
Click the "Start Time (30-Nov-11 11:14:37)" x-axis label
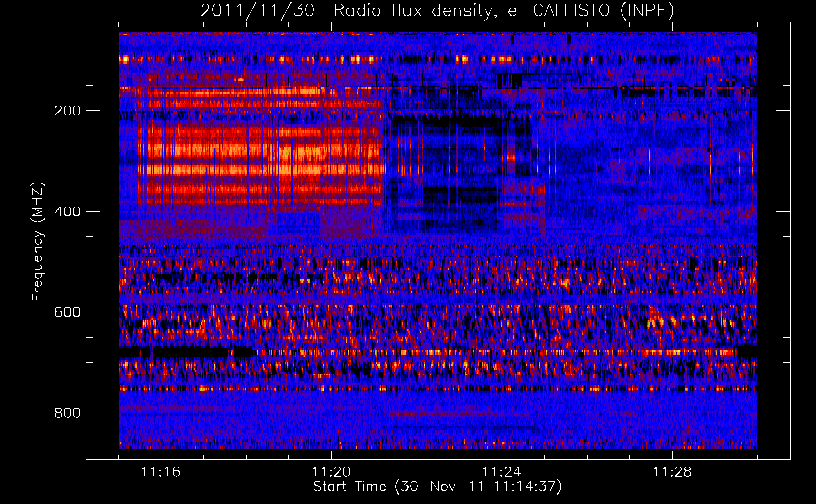click(x=437, y=487)
